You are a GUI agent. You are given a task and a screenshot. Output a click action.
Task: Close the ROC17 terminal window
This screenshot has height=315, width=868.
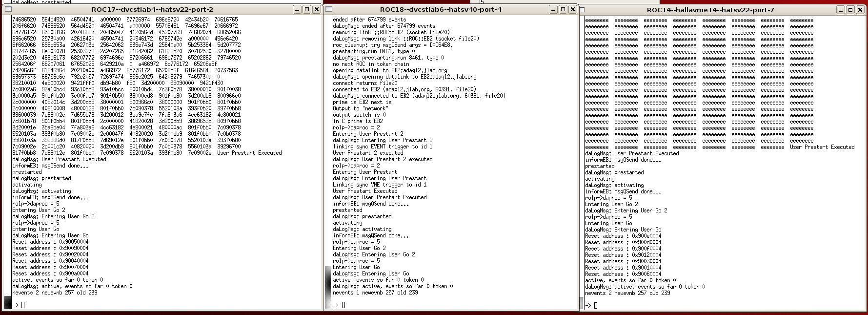[x=316, y=9]
